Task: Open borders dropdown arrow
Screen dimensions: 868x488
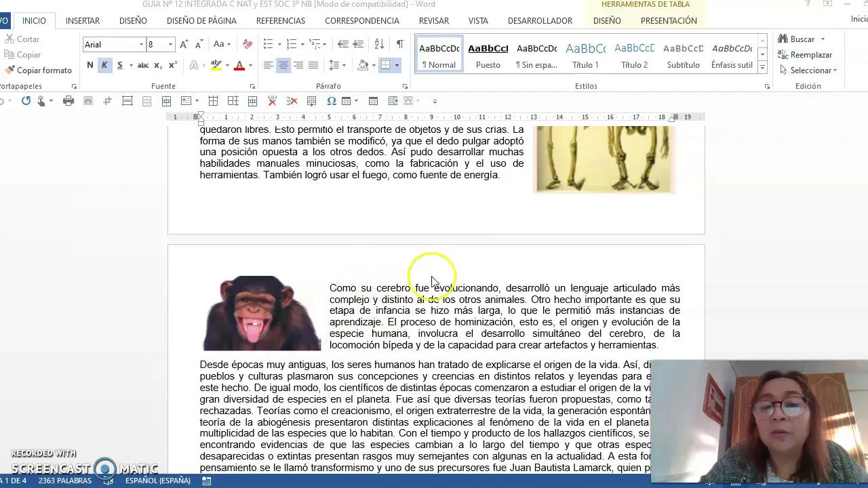Action: click(397, 66)
